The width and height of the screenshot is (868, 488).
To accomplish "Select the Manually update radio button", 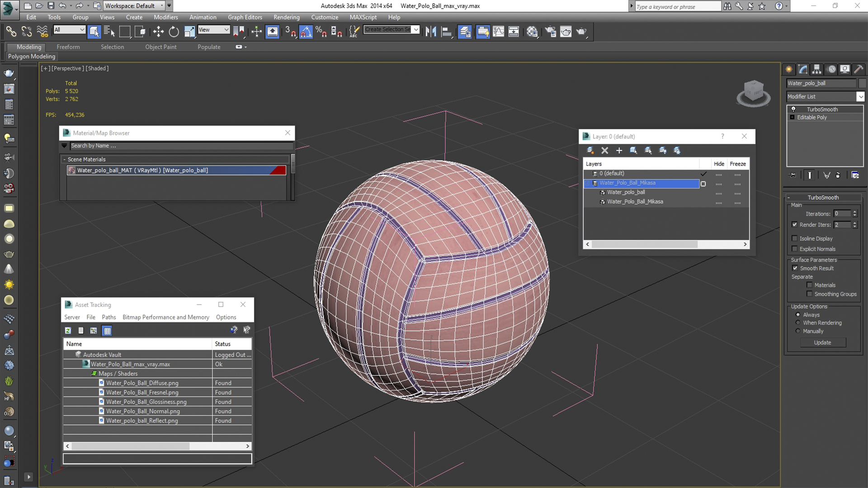I will (x=798, y=331).
